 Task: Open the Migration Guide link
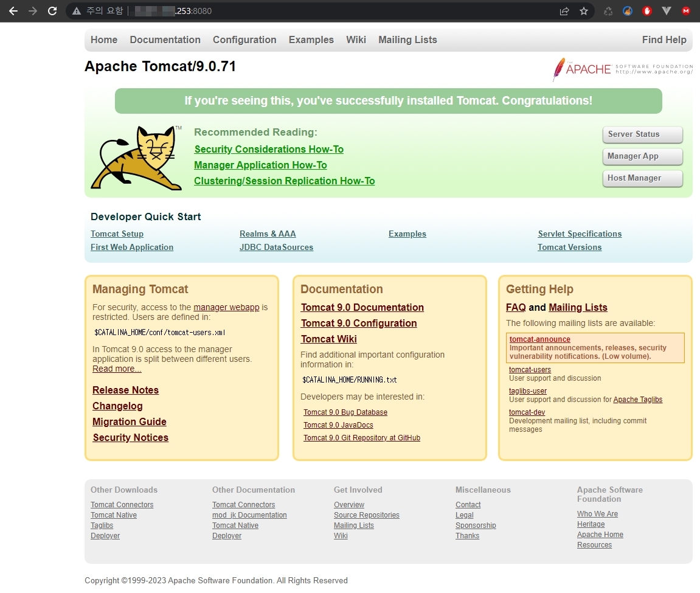[x=130, y=422]
